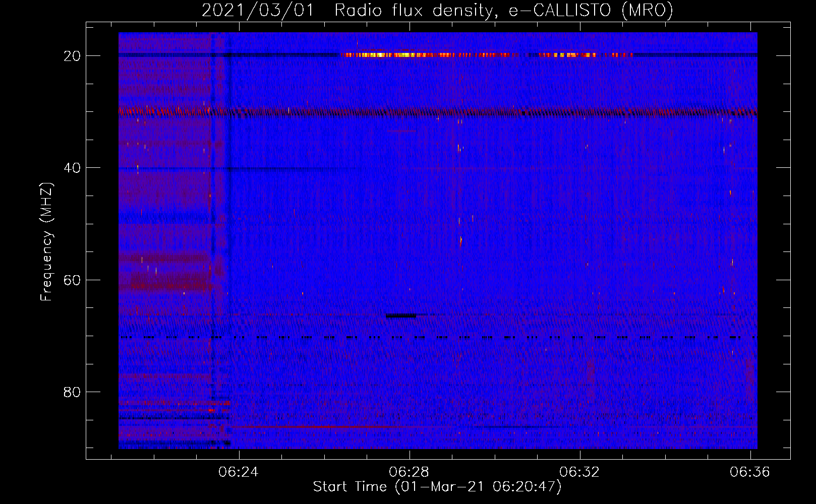This screenshot has height=504, width=816.
Task: Click the 06:36 time tick label
Action: click(750, 472)
